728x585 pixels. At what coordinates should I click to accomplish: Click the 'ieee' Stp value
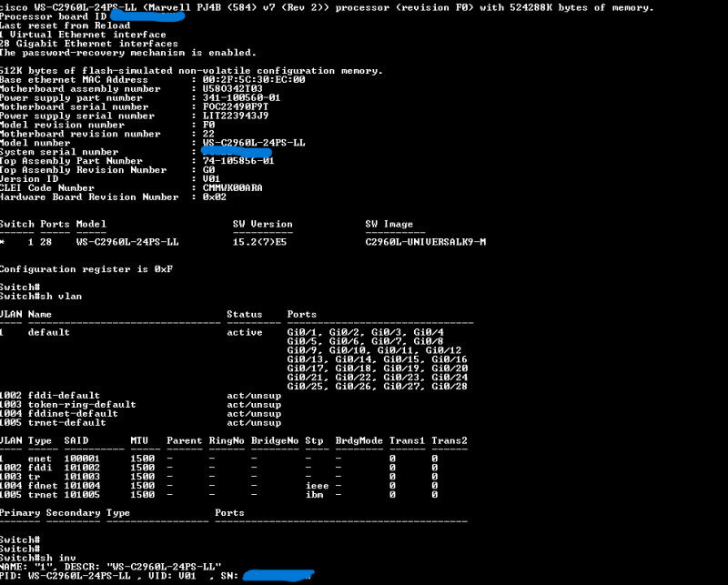tap(317, 486)
